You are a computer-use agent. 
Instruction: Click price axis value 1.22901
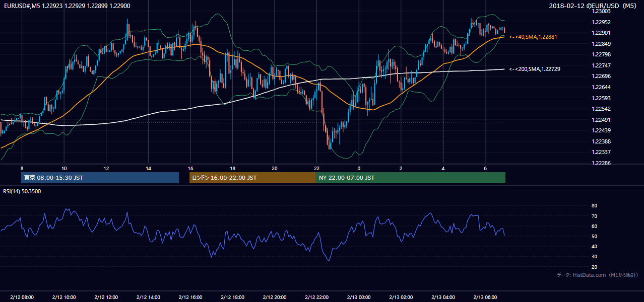[601, 33]
